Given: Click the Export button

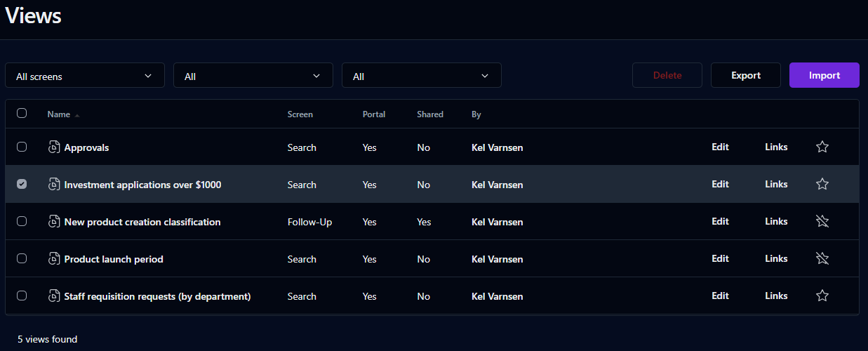Looking at the screenshot, I should (745, 76).
